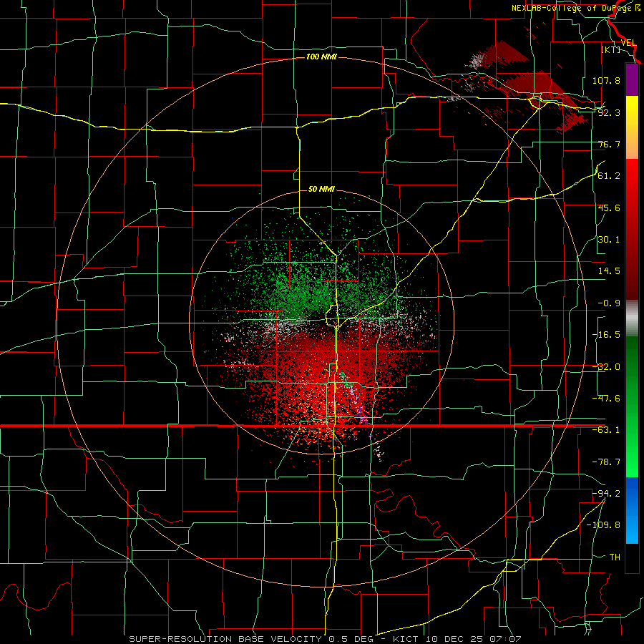Click the -47.6 velocity scale value

606,399
